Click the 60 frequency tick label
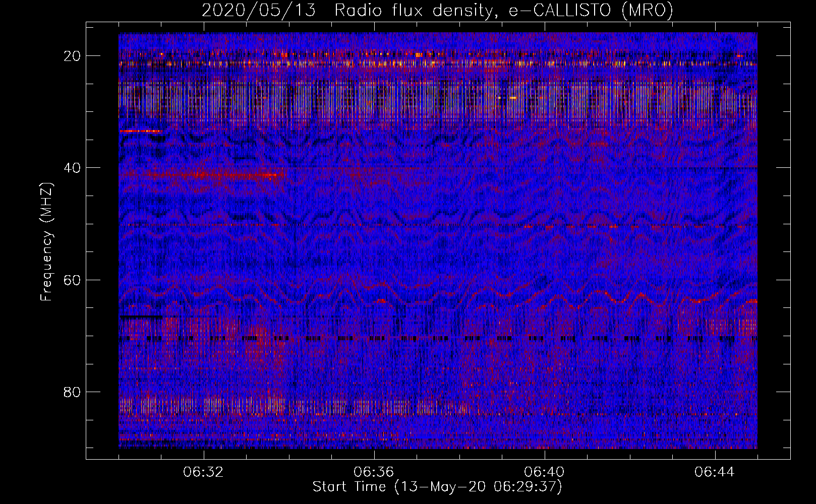Viewport: 816px width, 504px height. (73, 280)
